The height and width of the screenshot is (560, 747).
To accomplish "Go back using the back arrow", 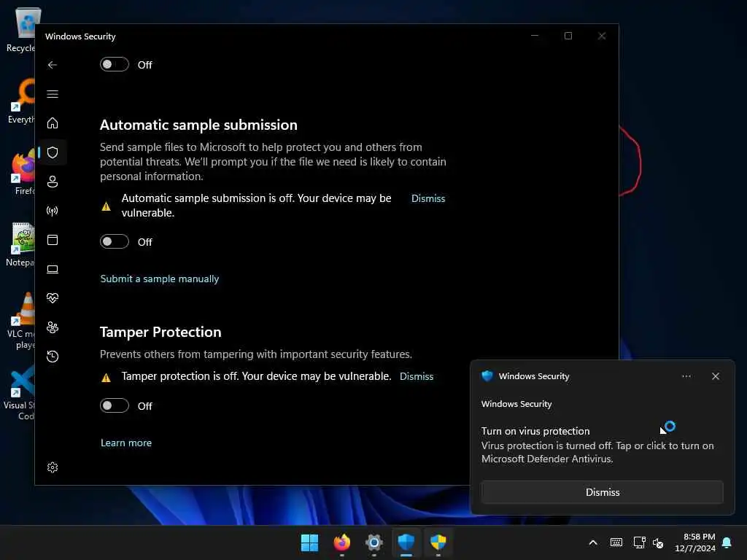I will click(53, 65).
